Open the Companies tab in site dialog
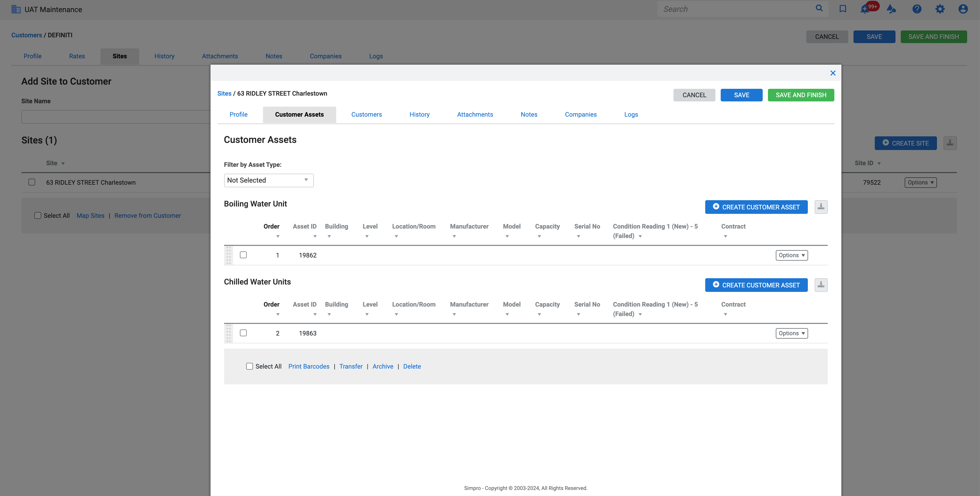 (x=581, y=114)
